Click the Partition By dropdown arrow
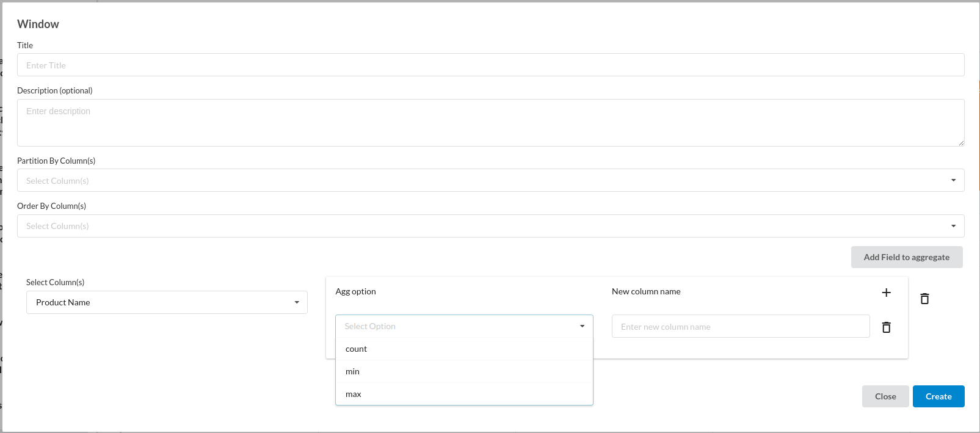The height and width of the screenshot is (433, 980). pyautogui.click(x=953, y=180)
